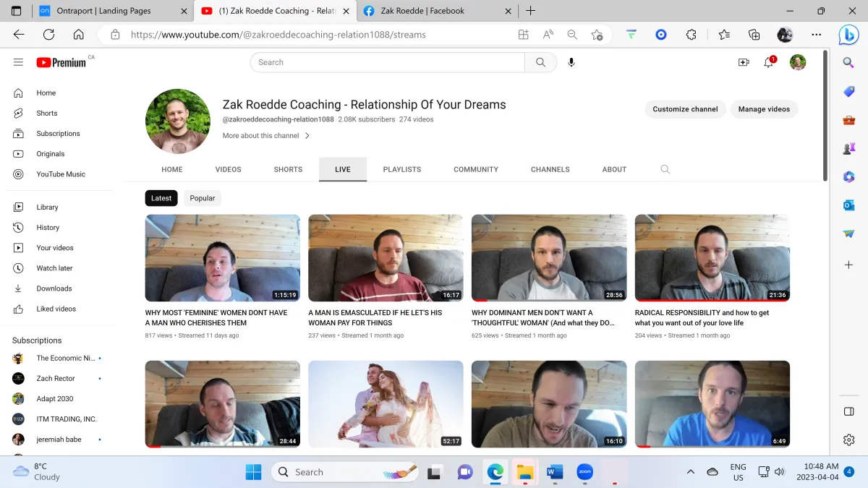This screenshot has height=488, width=868.
Task: Open video titled RADICAL RESPONSIBILITY
Action: (x=702, y=318)
